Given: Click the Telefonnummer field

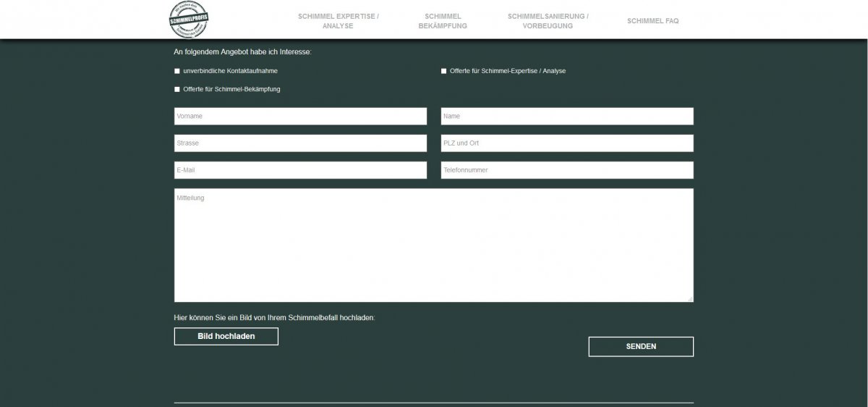Looking at the screenshot, I should [567, 170].
